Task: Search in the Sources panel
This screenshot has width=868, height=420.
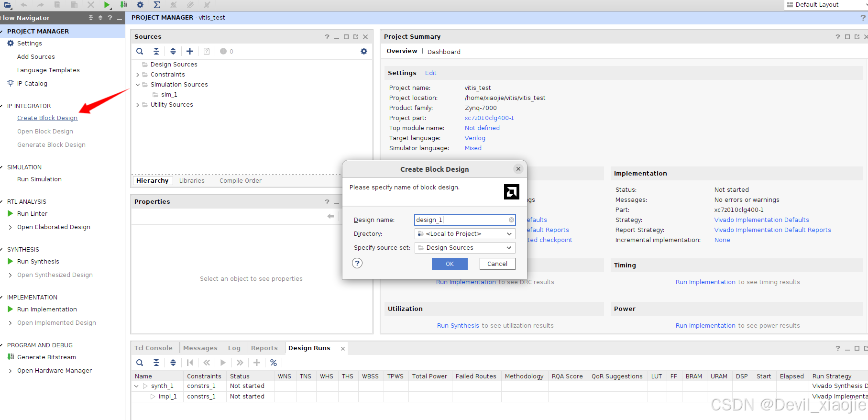Action: [x=140, y=51]
